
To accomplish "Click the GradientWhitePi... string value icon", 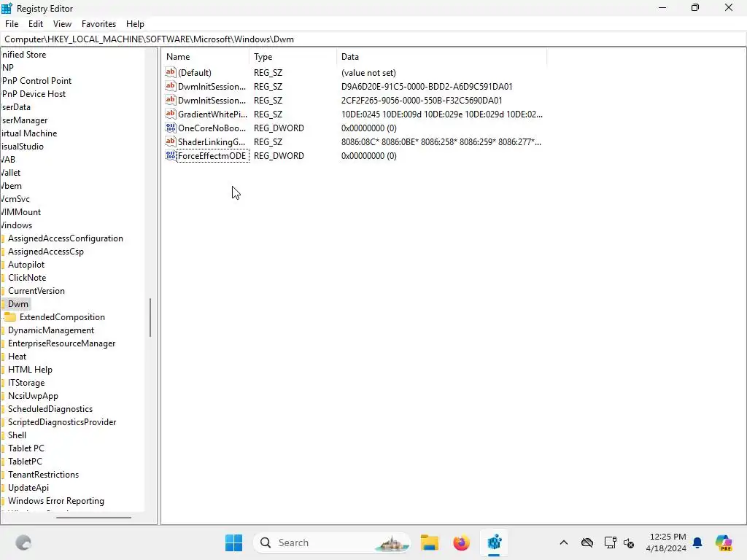I will (x=171, y=114).
